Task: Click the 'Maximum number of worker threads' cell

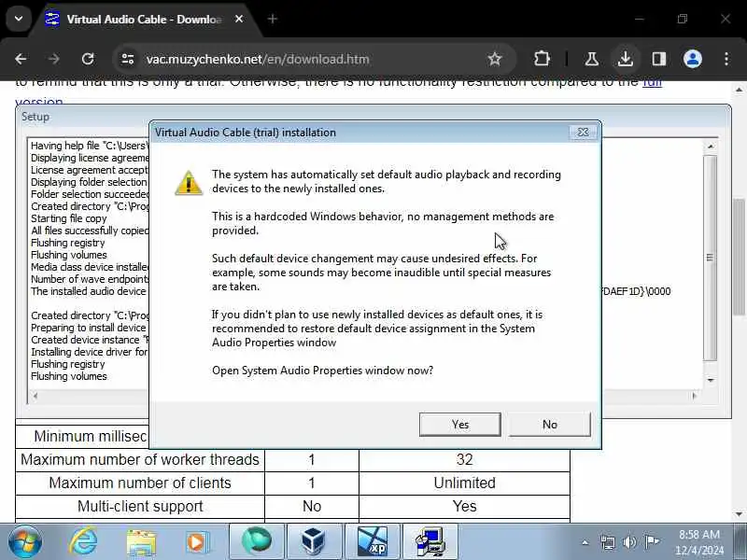Action: pos(140,459)
